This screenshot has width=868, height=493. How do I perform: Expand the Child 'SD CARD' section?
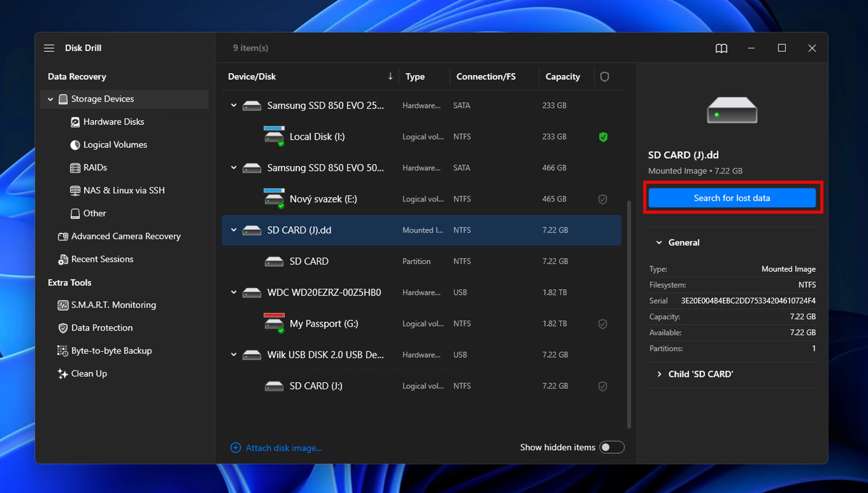(x=659, y=374)
